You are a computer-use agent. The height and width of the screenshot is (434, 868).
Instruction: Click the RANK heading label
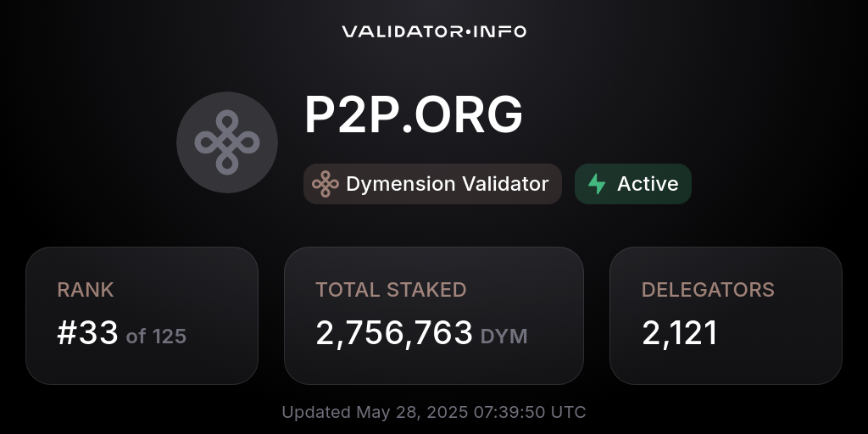tap(86, 290)
